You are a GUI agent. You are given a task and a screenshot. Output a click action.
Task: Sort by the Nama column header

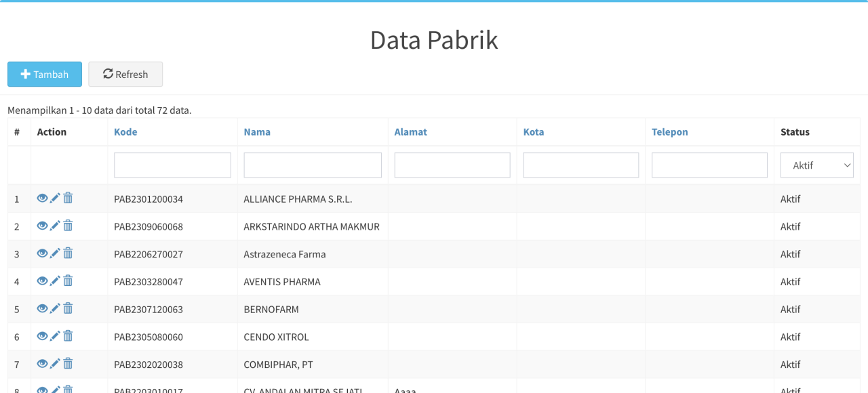pos(257,132)
